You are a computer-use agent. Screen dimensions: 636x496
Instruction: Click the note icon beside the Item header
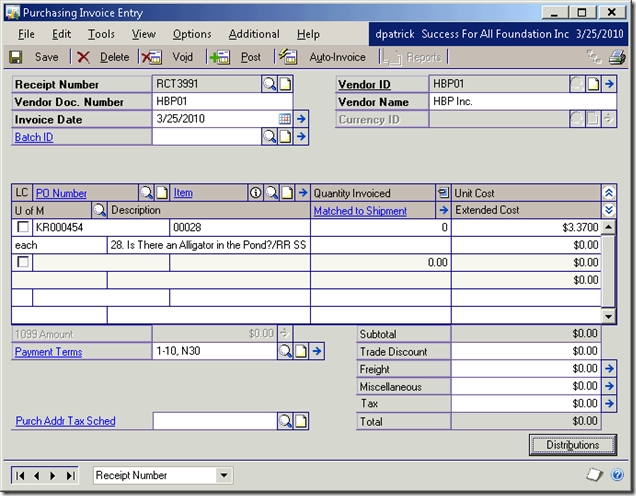pos(287,193)
